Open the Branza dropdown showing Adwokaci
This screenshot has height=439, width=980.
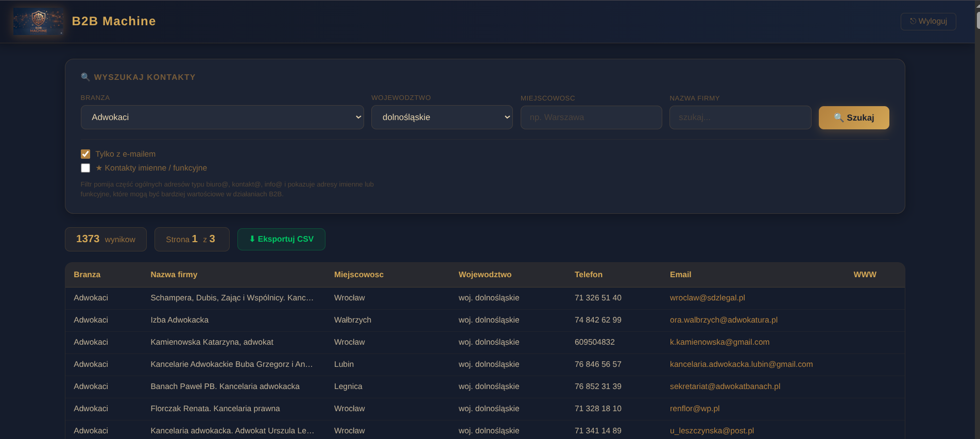tap(222, 117)
